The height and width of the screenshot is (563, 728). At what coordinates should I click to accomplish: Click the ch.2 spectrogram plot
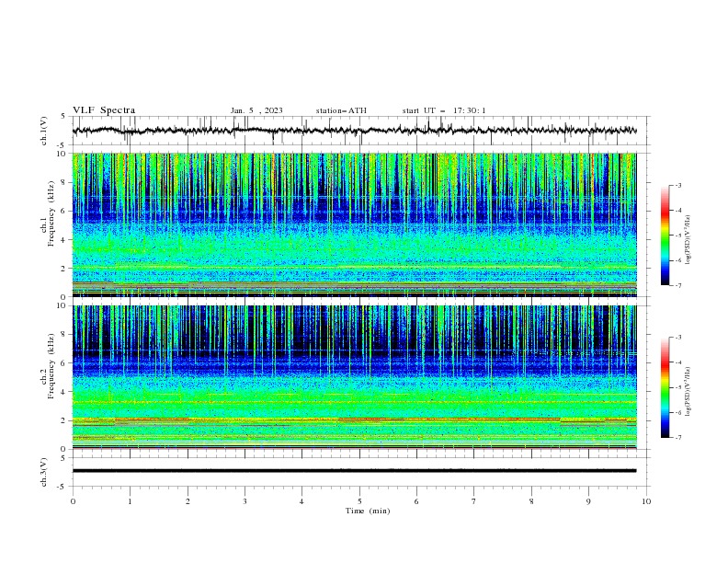[x=354, y=377]
